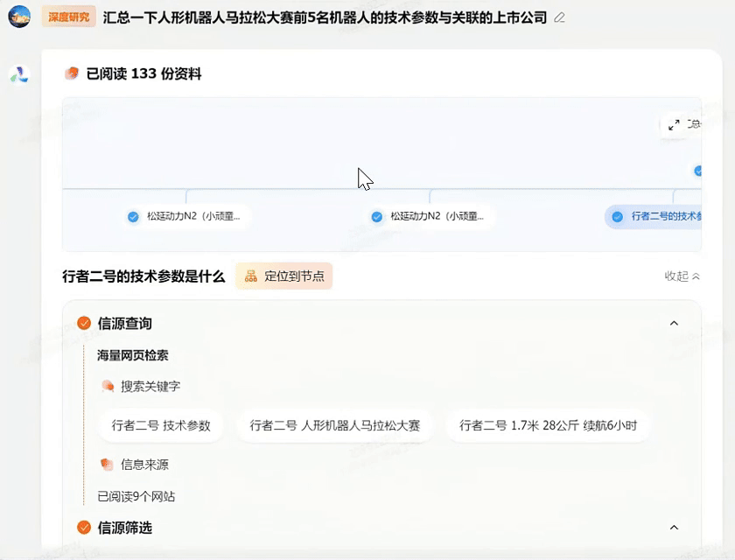735x560 pixels.
Task: Click the fullscreen expand icon on the diagram
Action: pos(674,124)
